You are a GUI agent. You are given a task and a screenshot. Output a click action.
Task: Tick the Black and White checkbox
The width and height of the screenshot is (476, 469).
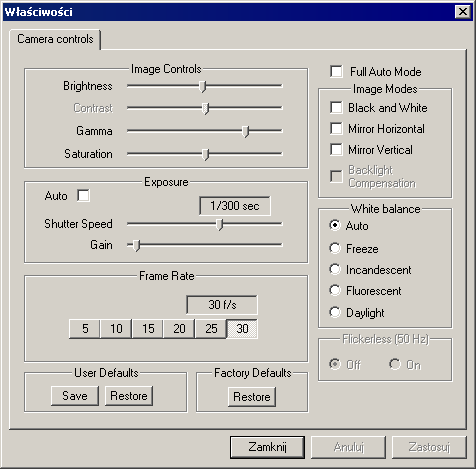[336, 108]
